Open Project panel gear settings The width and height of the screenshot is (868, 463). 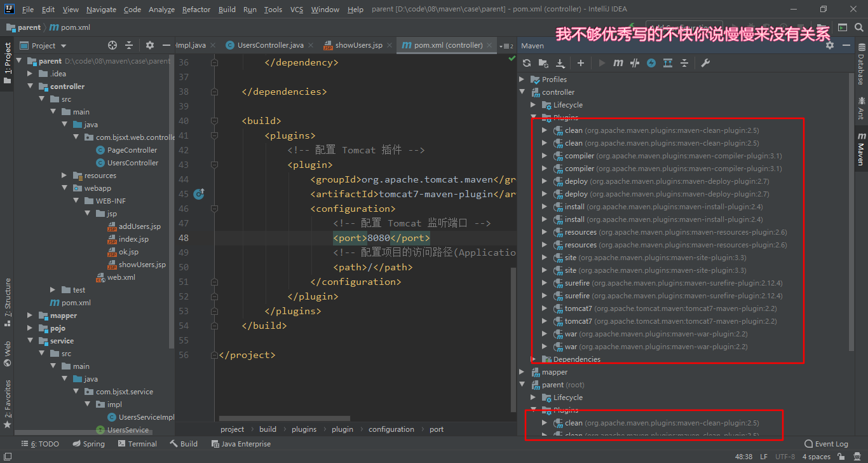click(150, 45)
